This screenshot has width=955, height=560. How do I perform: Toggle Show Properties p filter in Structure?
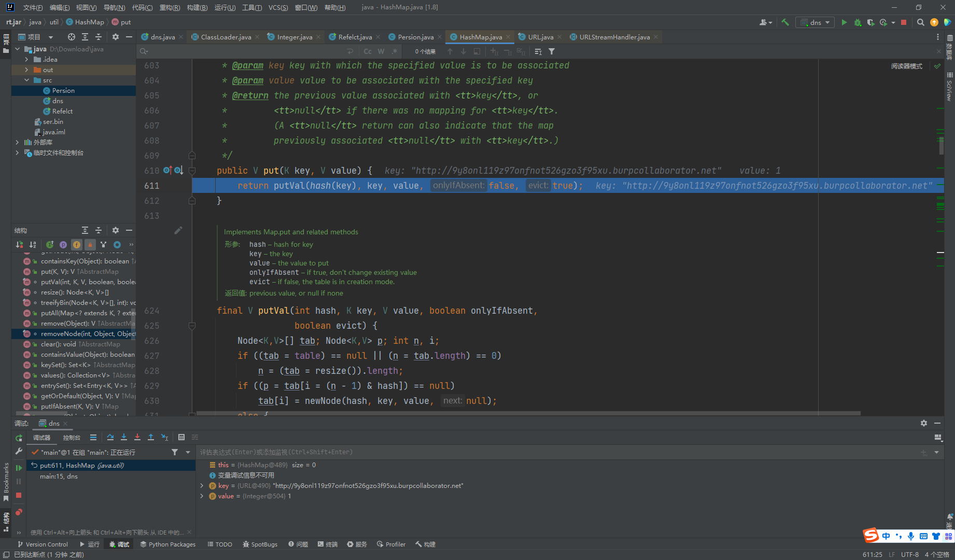[x=63, y=245]
